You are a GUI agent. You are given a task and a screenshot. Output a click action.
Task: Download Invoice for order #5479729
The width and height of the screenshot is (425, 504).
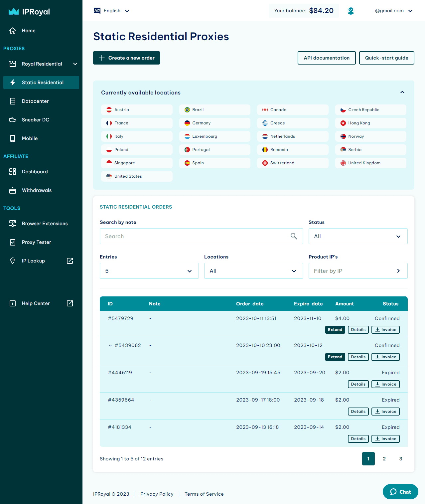[x=385, y=330]
